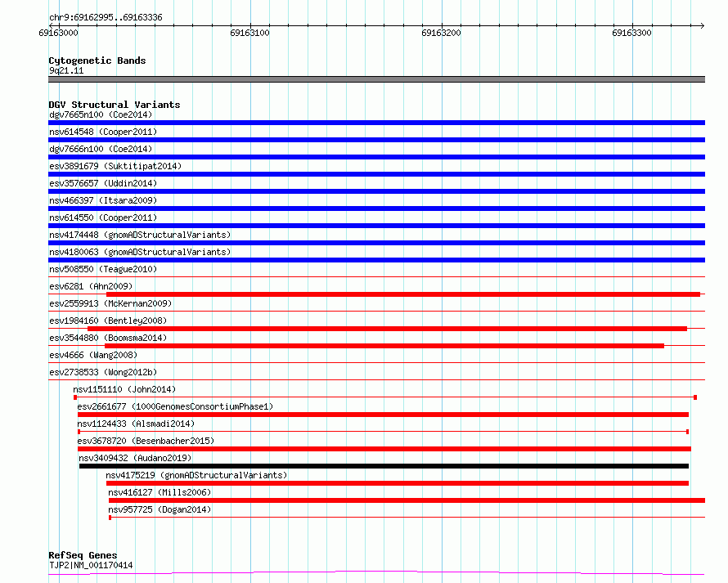Viewport: 728px width, 583px height.
Task: Open variant nsv508550 (Teague2010)
Action: [103, 269]
